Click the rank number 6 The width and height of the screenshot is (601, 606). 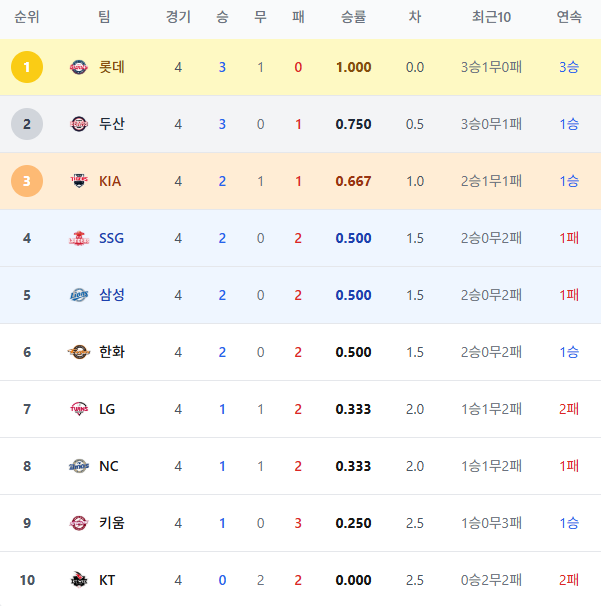27,352
